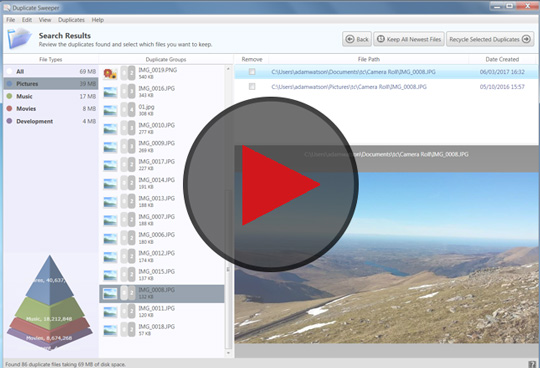Click the large red play button overlay
Screen dimensions: 540x368
pyautogui.click(x=271, y=185)
